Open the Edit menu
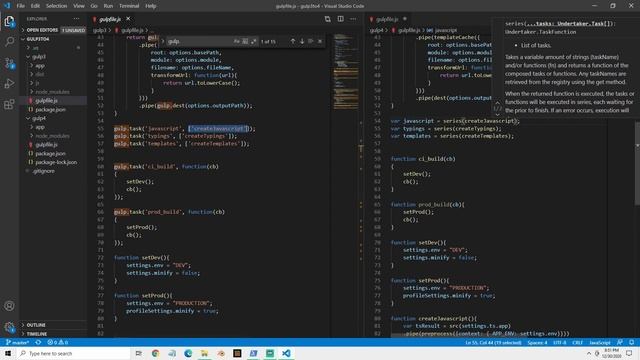 (x=36, y=6)
